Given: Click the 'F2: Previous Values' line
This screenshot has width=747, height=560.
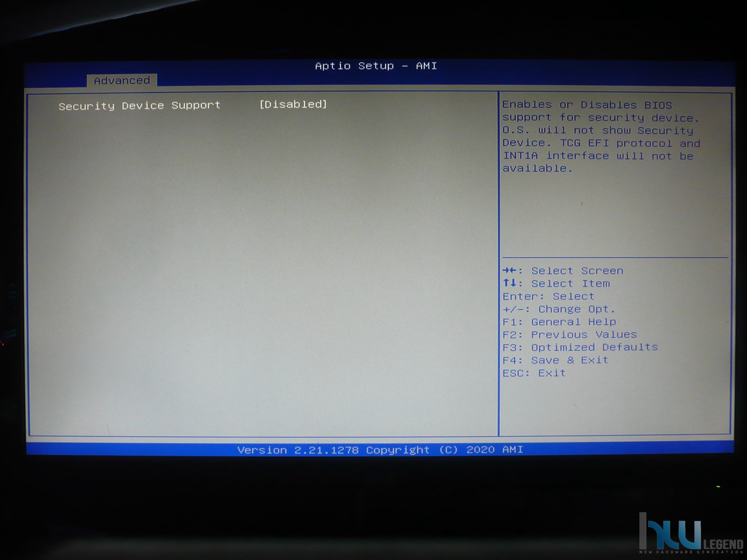Looking at the screenshot, I should 570,334.
